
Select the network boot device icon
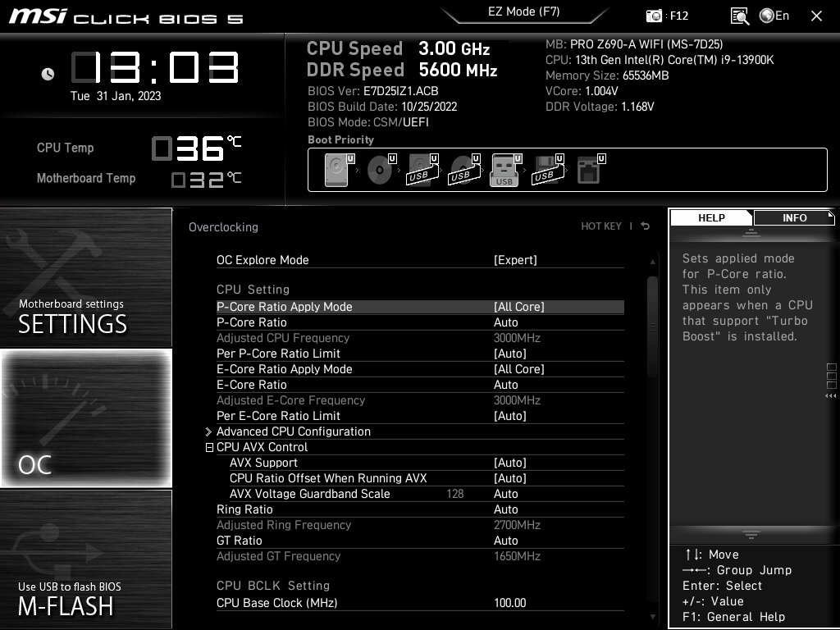click(x=591, y=170)
